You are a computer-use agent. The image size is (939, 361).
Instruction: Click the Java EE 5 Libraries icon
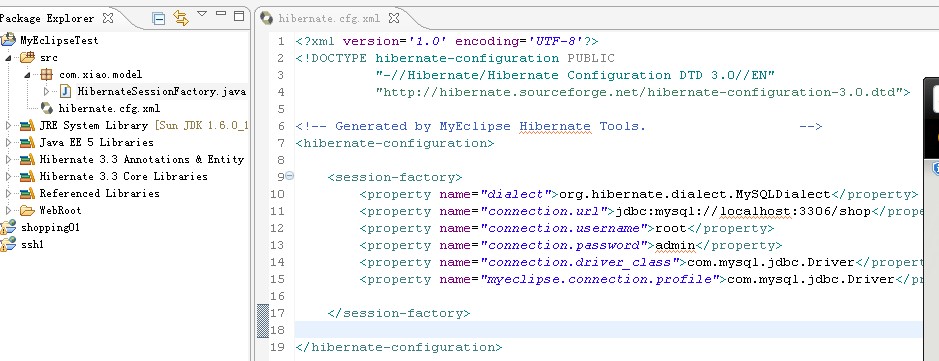(x=27, y=142)
